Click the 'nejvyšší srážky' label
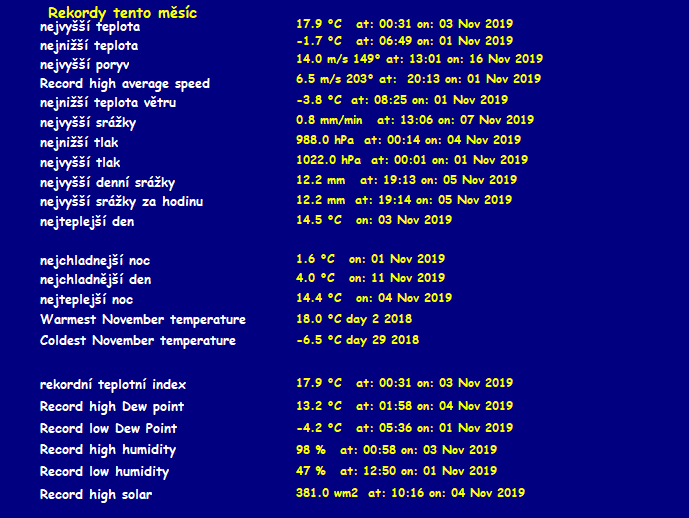This screenshot has height=518, width=689. click(88, 123)
